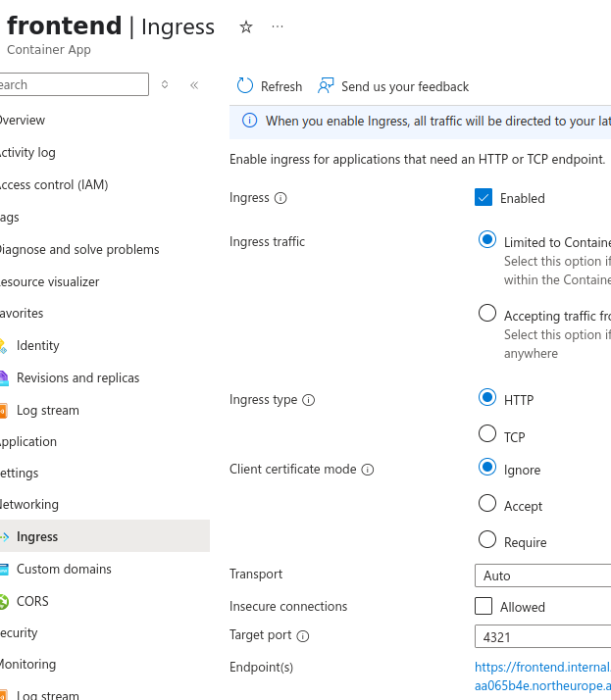
Task: Show the Client certificate mode info tooltip
Action: coord(368,470)
